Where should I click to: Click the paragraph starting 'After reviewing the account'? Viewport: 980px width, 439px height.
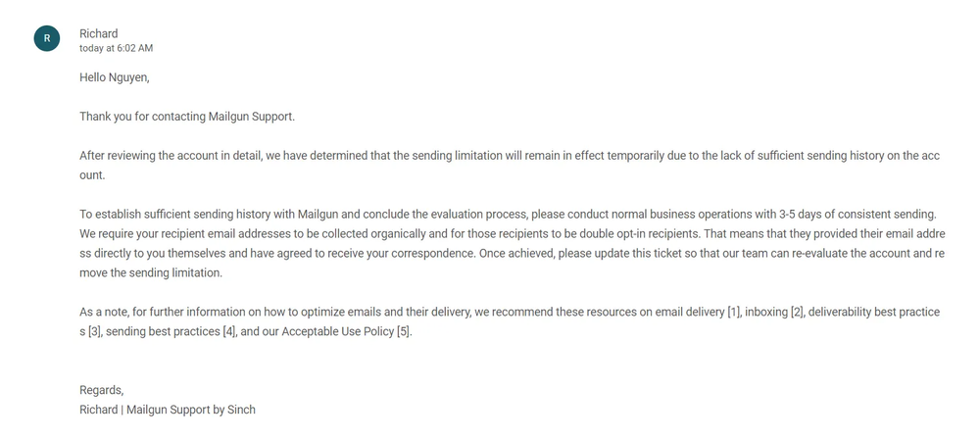click(x=510, y=166)
